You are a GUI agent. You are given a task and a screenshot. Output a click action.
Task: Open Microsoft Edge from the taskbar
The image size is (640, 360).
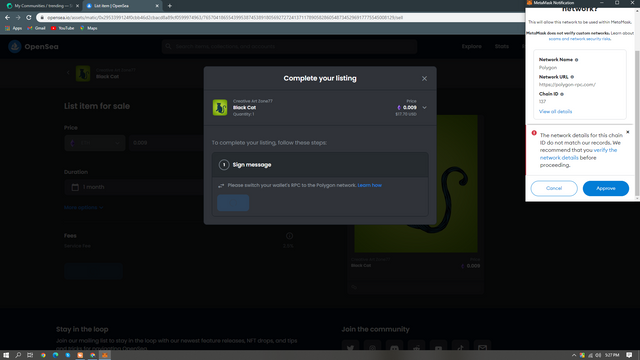(56, 355)
